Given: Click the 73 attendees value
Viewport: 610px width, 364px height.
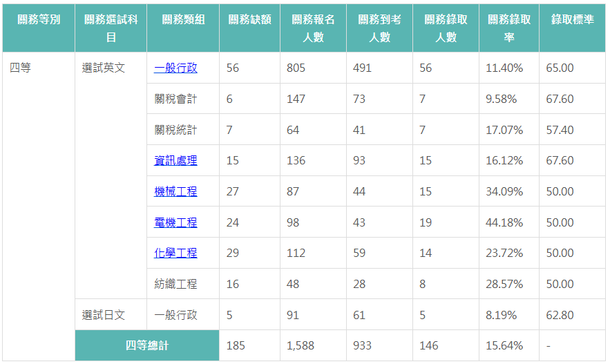Looking at the screenshot, I should pos(359,99).
